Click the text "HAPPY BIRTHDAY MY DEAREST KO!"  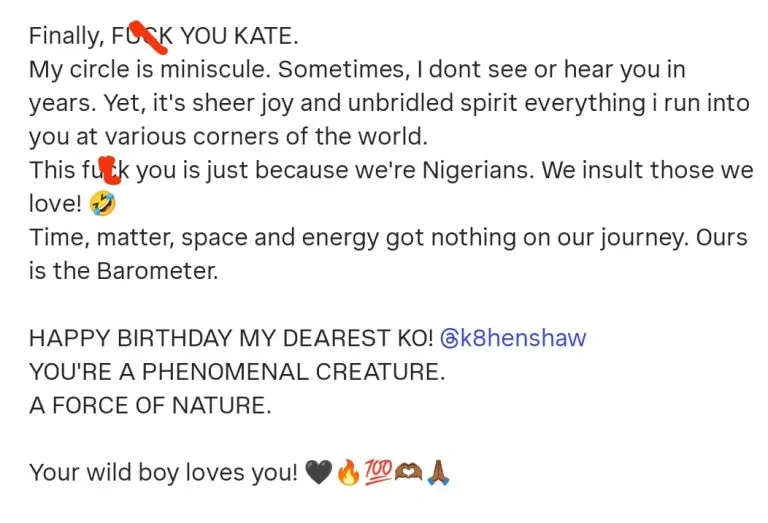[231, 339]
